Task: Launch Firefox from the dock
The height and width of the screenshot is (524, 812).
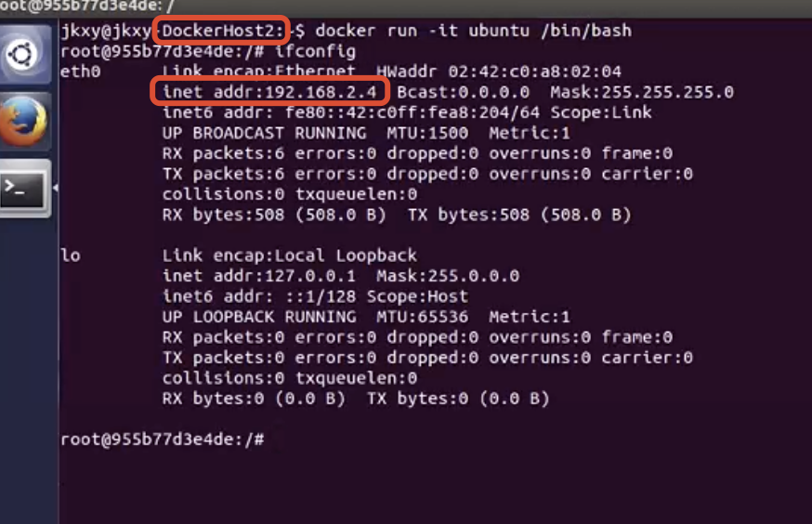Action: point(24,121)
